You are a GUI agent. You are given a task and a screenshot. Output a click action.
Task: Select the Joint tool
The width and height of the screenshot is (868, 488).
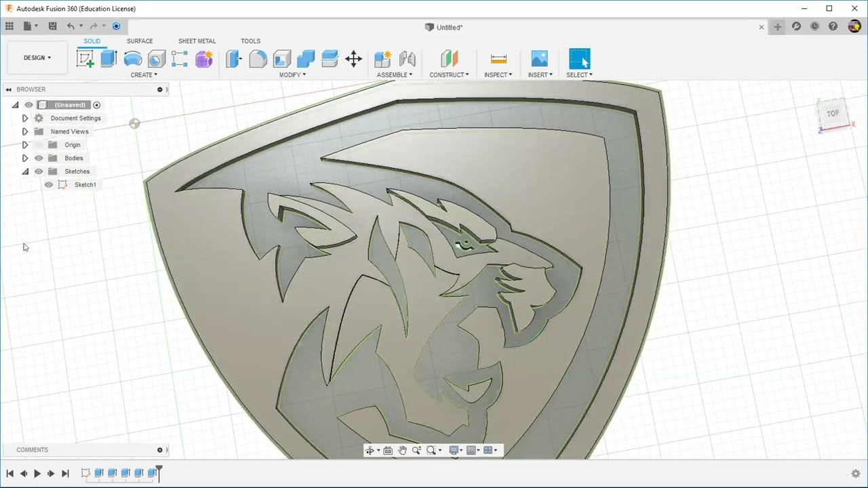point(407,59)
